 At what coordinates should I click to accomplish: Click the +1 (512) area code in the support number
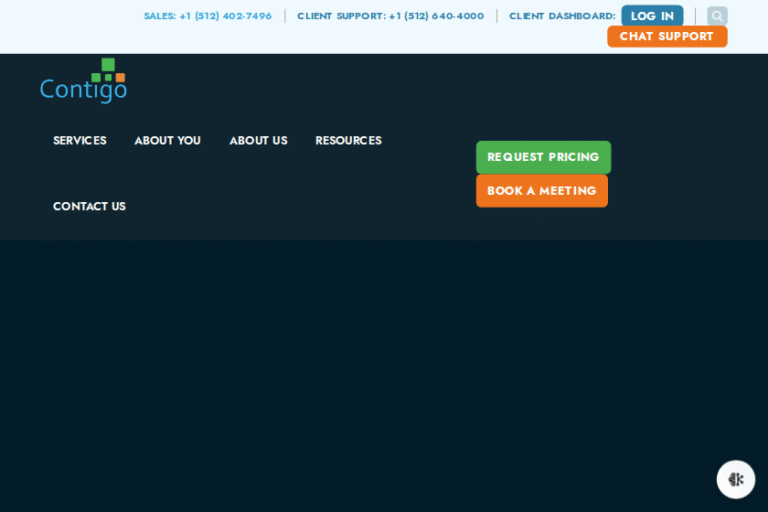[x=408, y=16]
